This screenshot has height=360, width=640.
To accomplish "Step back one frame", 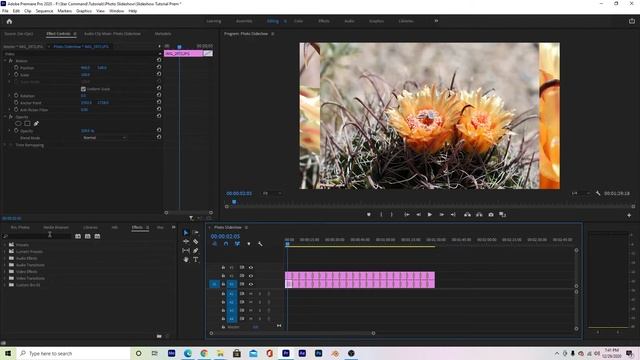I will point(418,214).
